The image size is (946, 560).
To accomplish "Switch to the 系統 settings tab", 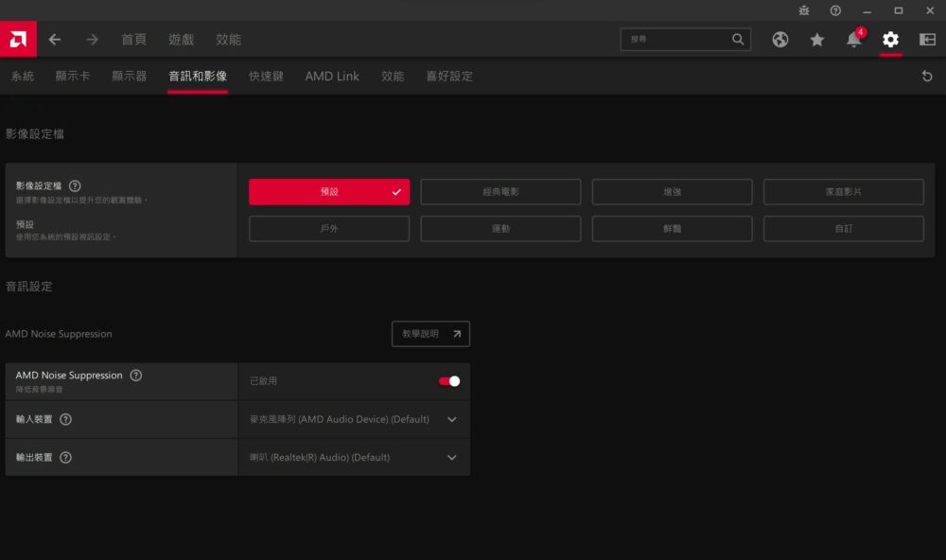I will (x=23, y=76).
